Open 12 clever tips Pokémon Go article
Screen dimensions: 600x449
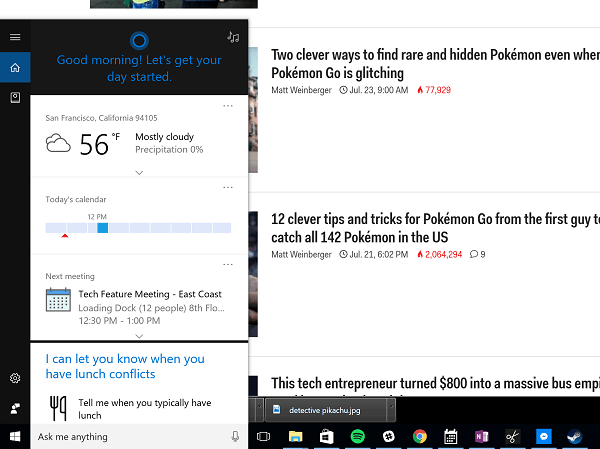pos(435,228)
